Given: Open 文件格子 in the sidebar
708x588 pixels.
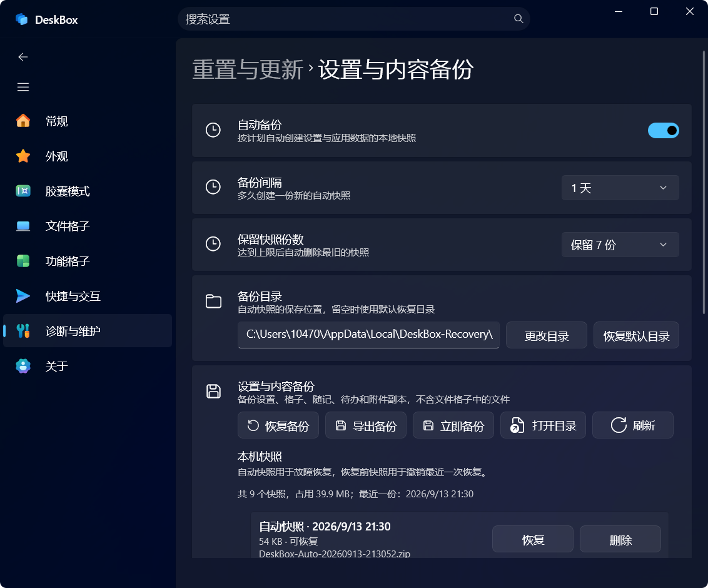Looking at the screenshot, I should pyautogui.click(x=88, y=226).
